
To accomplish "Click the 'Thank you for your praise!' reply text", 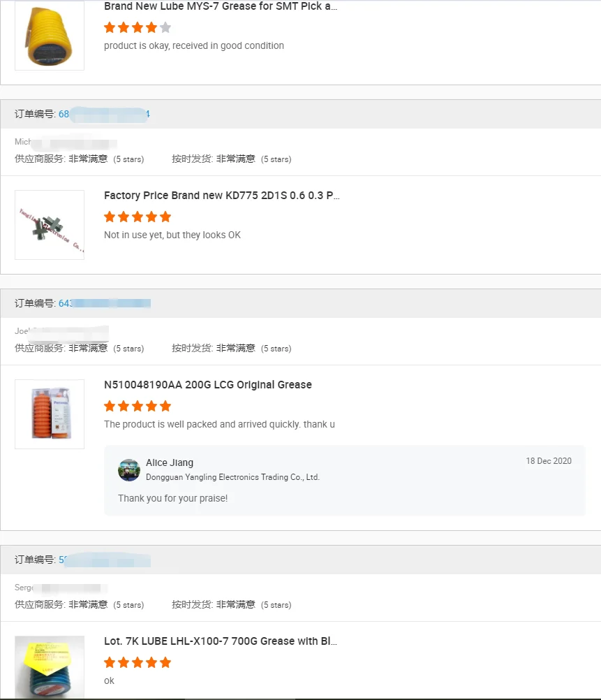I will pos(172,498).
